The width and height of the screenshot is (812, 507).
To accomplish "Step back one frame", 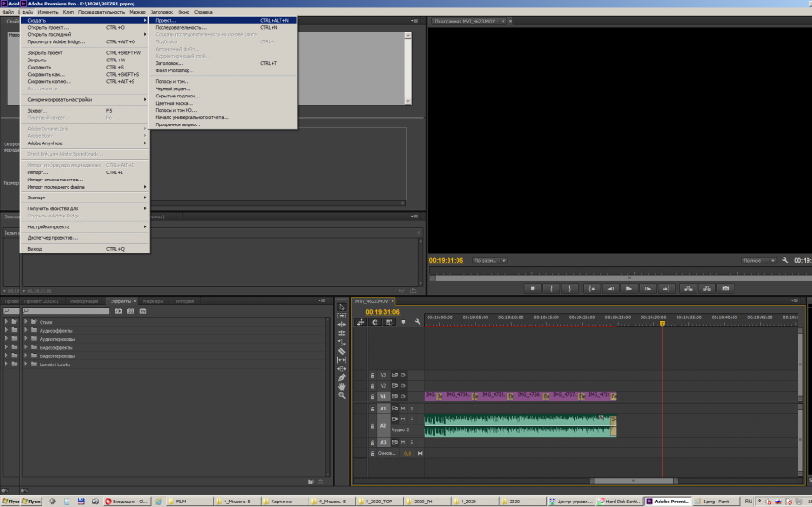I will pyautogui.click(x=611, y=289).
